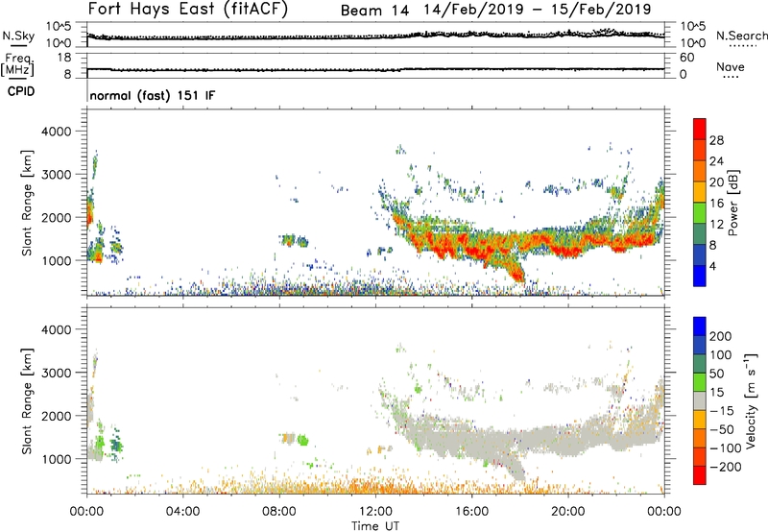This screenshot has height=532, width=768.
Task: Click the gray segment of velocity colorbar
Action: point(700,401)
